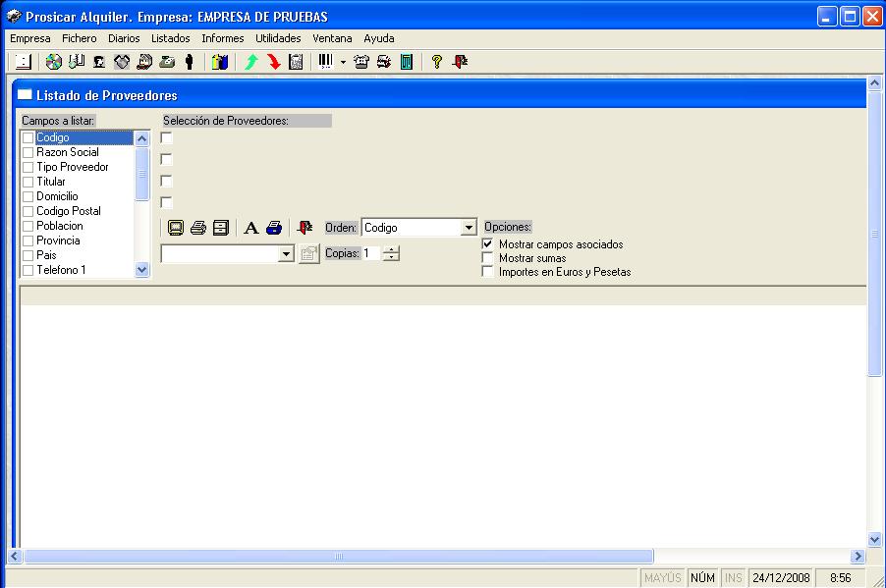This screenshot has width=886, height=588.
Task: Click the man at computer toolbar icon
Action: click(x=144, y=62)
